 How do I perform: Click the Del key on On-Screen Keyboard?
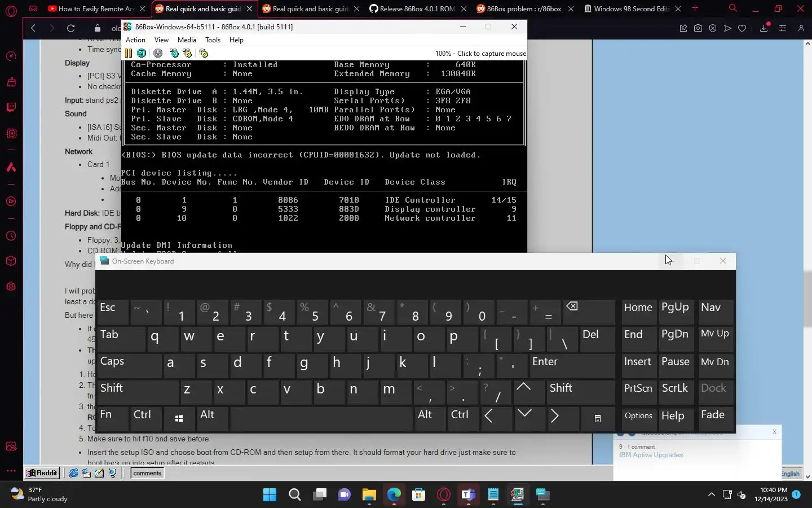point(598,339)
